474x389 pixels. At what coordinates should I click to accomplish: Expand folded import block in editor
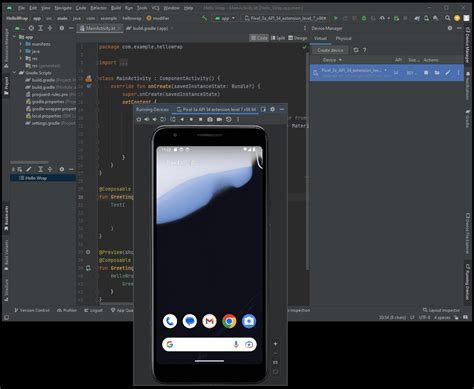tap(123, 62)
